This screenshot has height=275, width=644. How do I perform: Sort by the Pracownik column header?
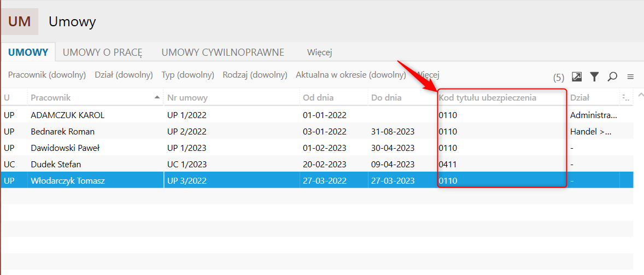coord(95,98)
